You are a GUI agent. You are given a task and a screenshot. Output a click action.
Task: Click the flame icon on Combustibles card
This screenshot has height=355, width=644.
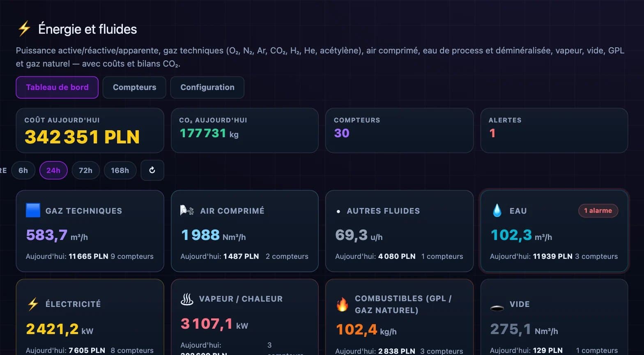[x=342, y=304]
